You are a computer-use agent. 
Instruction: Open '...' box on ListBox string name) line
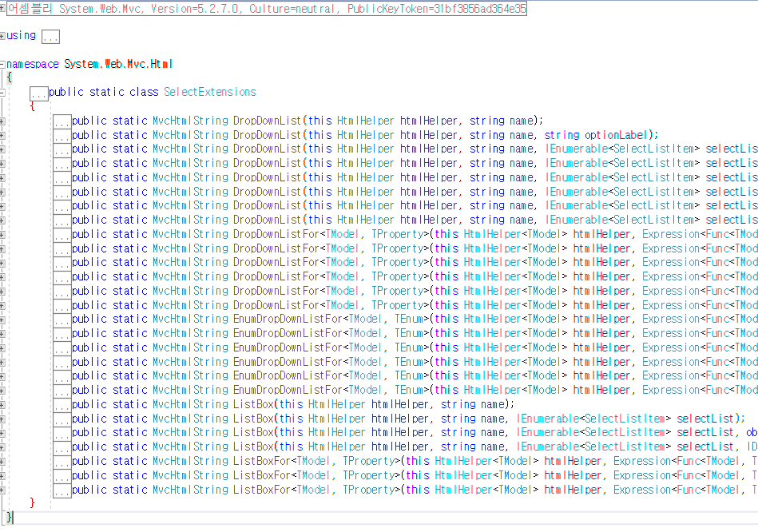click(x=62, y=405)
